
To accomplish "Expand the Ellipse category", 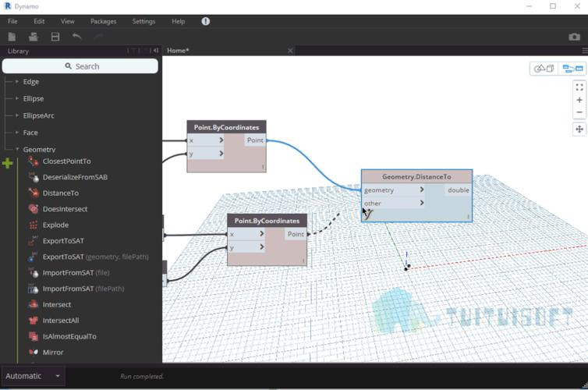I will 17,99.
